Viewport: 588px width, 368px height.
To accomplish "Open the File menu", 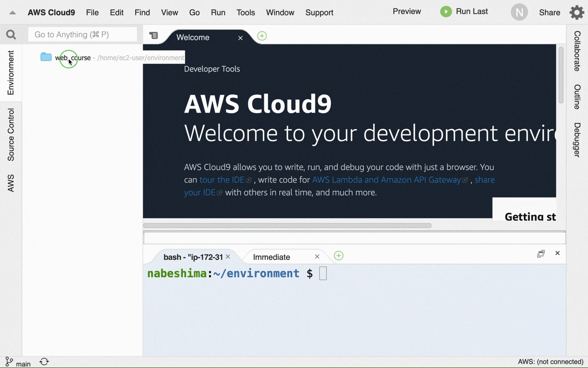I will click(92, 12).
